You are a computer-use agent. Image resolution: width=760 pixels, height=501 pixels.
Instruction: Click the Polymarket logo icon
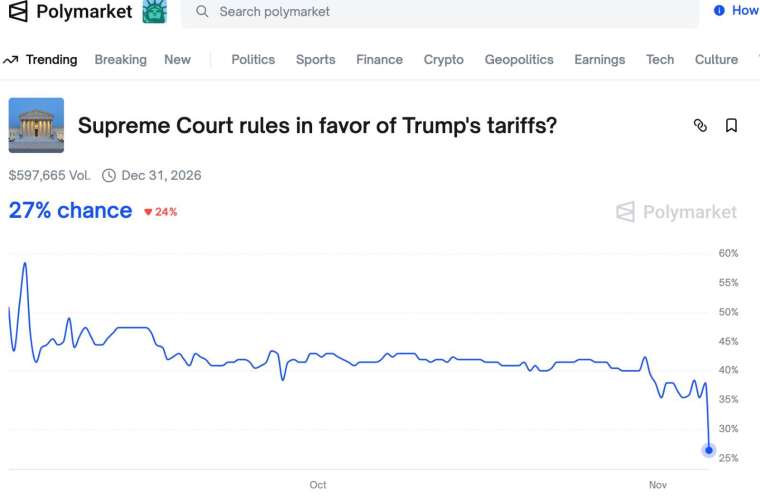point(18,12)
